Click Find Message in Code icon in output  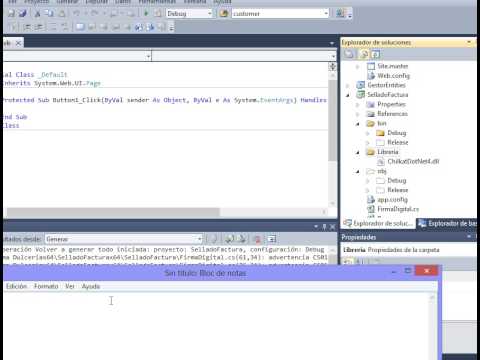coord(213,239)
